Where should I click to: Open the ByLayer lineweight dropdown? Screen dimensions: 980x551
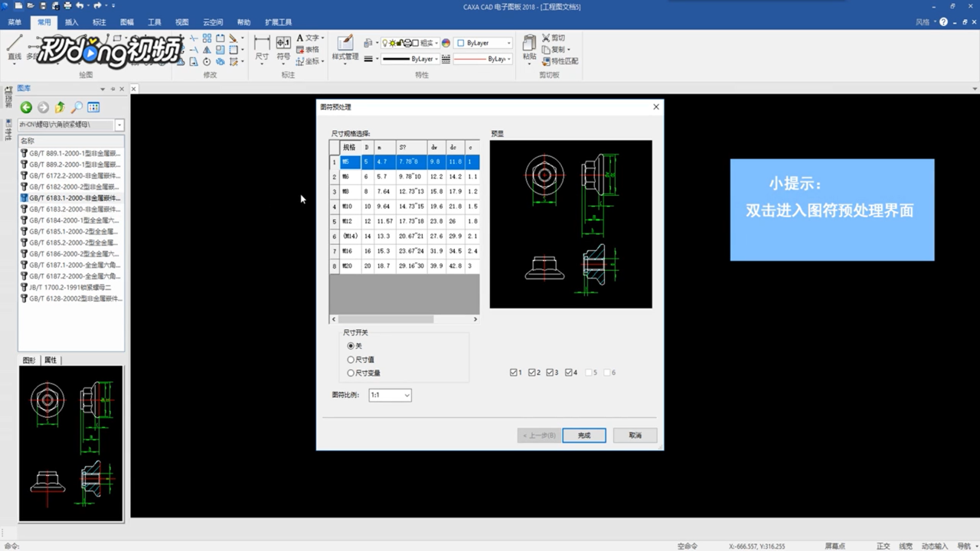click(x=410, y=59)
